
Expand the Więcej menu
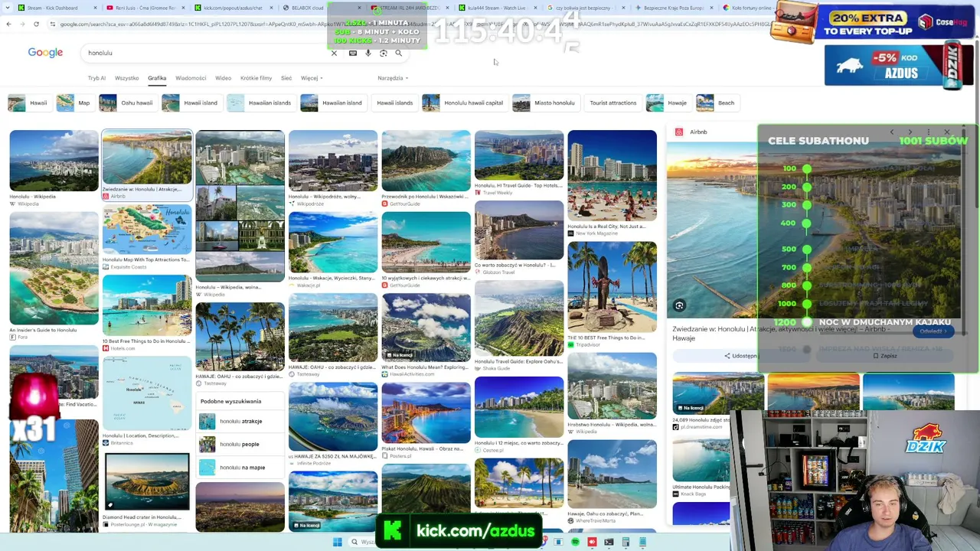(312, 78)
